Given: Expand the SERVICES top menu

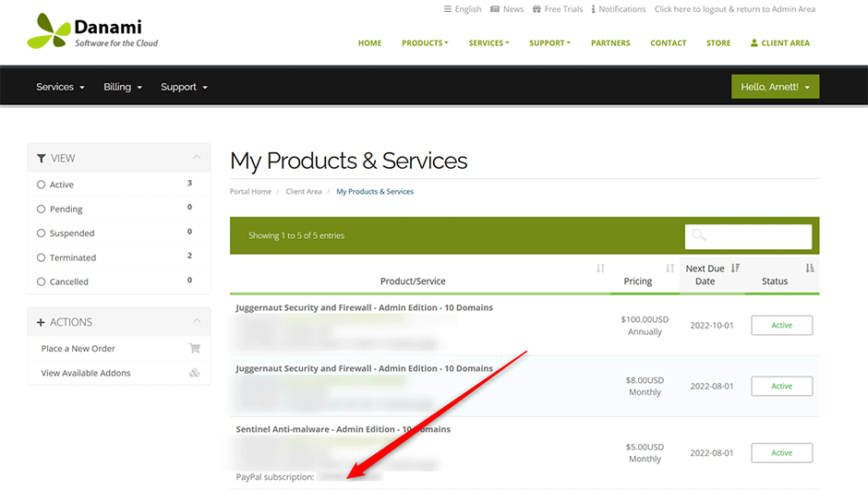Looking at the screenshot, I should coord(488,42).
